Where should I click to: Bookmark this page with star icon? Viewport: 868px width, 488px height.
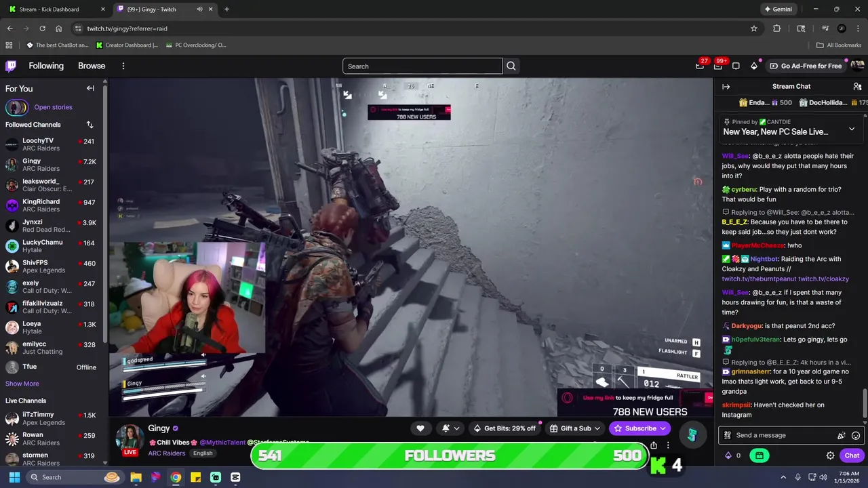click(x=754, y=28)
